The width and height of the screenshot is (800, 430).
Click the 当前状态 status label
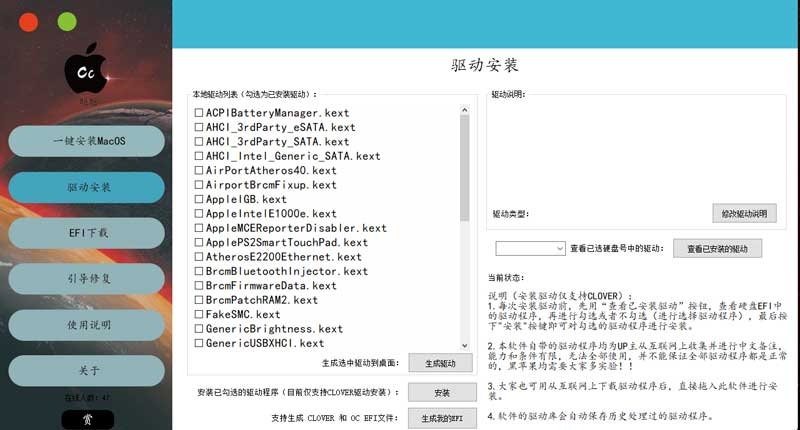click(x=506, y=277)
